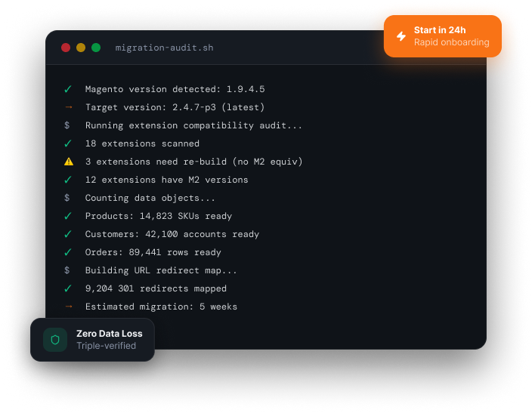Image resolution: width=532 pixels, height=413 pixels.
Task: Click the yellow warning triangle icon
Action: 69,162
